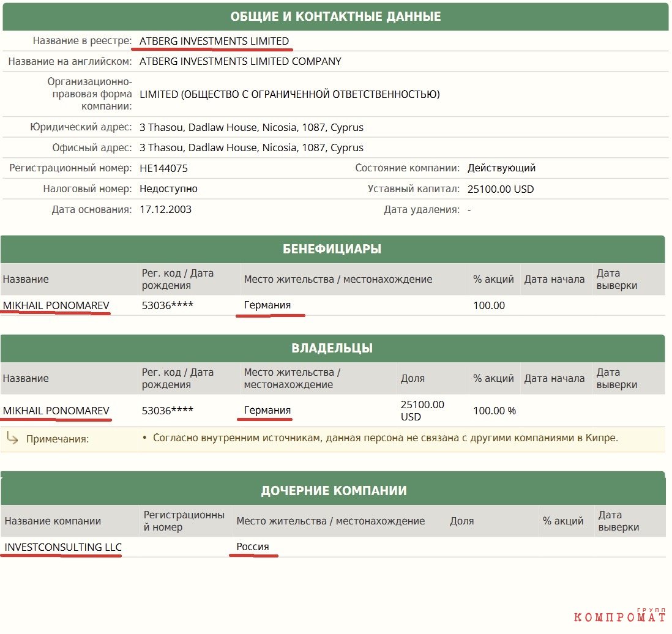
Task: Select registration number HE144075
Action: (x=163, y=168)
